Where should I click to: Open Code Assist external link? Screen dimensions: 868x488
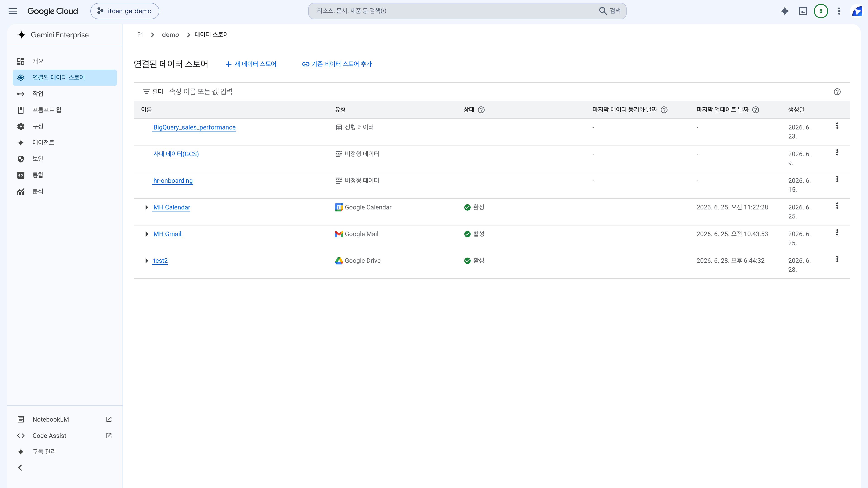click(x=65, y=435)
